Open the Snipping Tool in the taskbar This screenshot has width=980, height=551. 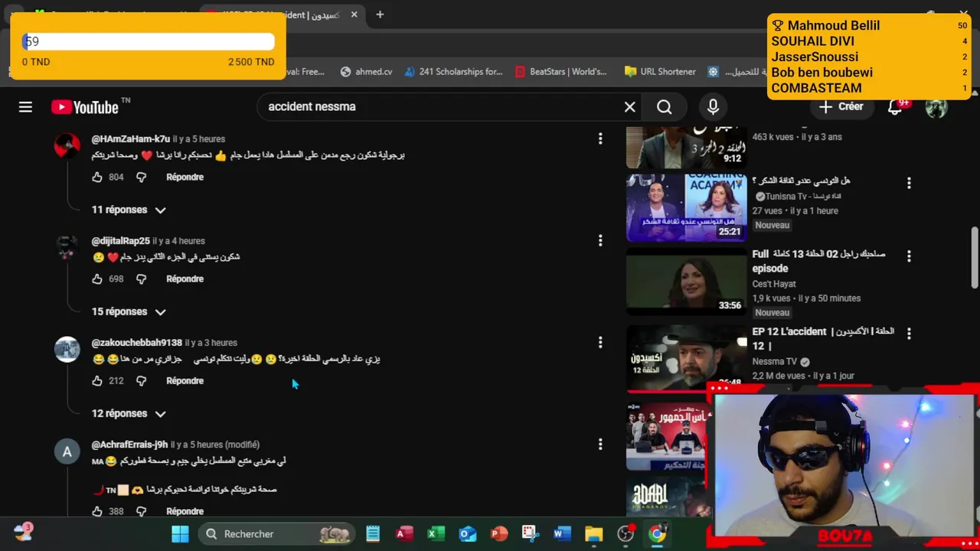tap(530, 534)
